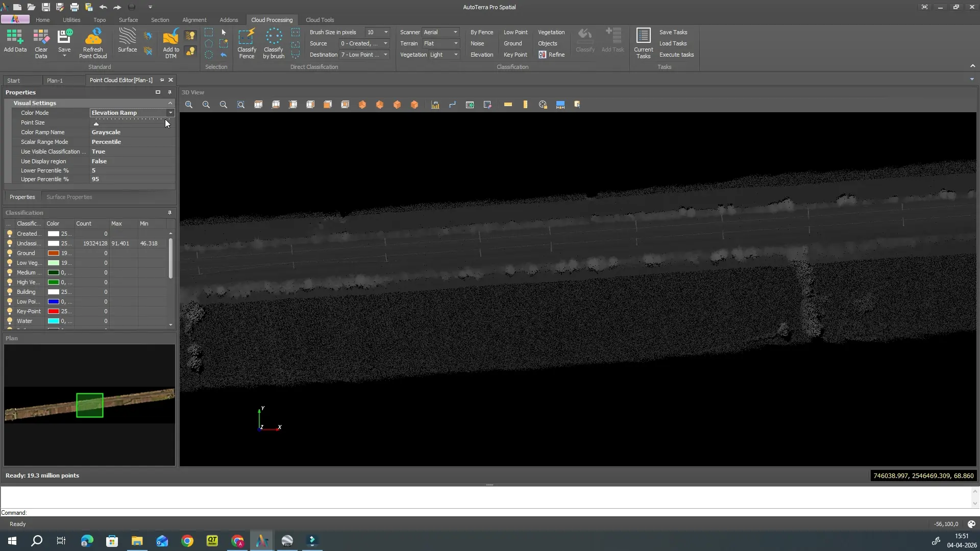Click the Key-Point class red color swatch

[x=54, y=311]
